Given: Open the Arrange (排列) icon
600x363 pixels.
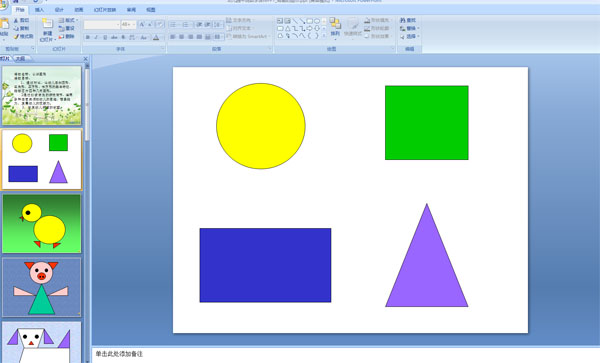Looking at the screenshot, I should coord(335,24).
